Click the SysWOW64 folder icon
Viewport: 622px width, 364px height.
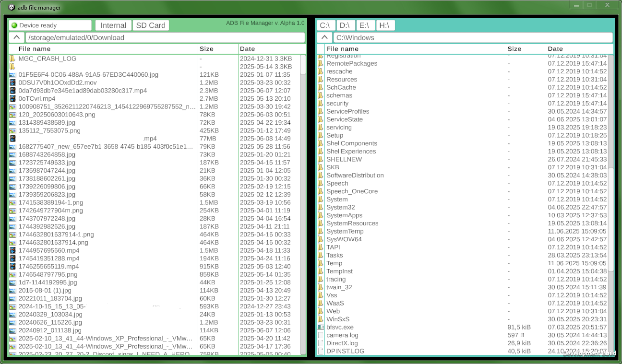click(x=320, y=239)
